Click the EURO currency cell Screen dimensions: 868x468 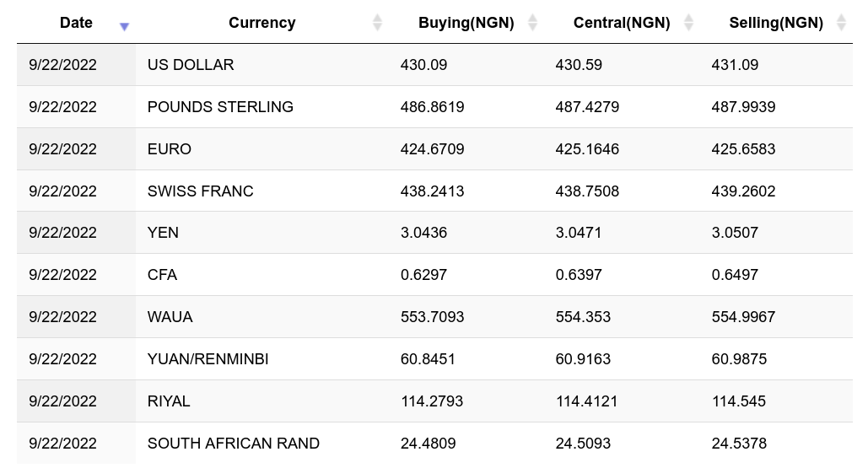[x=170, y=149]
